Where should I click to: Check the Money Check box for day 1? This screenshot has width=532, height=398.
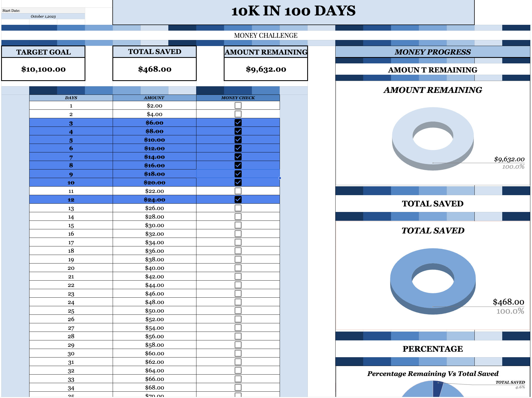(x=237, y=105)
